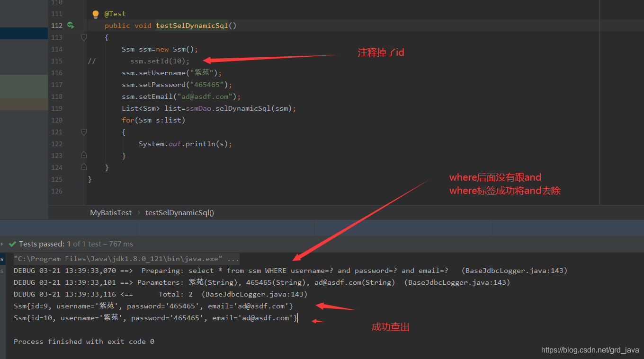Click System.out.println(s) statement

(x=186, y=144)
